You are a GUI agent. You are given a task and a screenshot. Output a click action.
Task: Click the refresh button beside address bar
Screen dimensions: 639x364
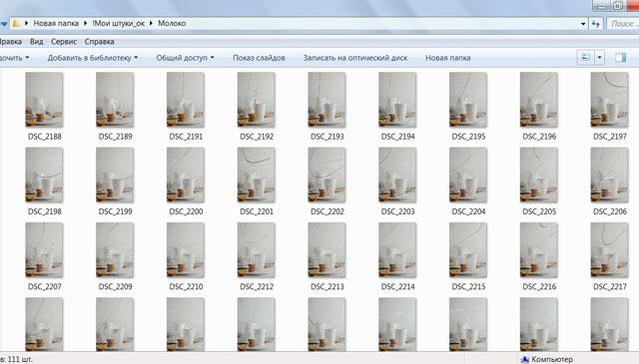click(596, 24)
